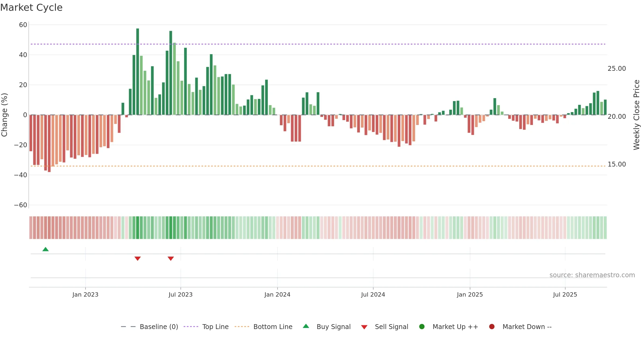The height and width of the screenshot is (362, 644).
Task: Toggle the Buy Signal legend entry
Action: click(327, 327)
